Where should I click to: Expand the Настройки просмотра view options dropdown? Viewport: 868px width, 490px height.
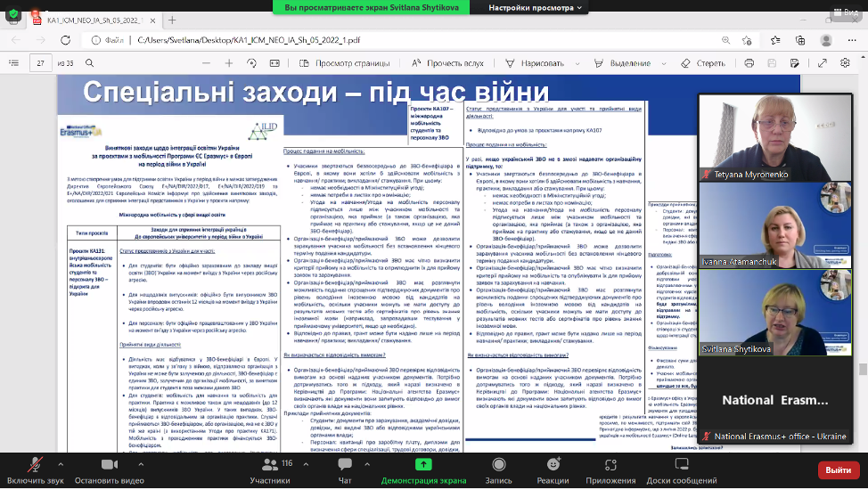tap(536, 7)
